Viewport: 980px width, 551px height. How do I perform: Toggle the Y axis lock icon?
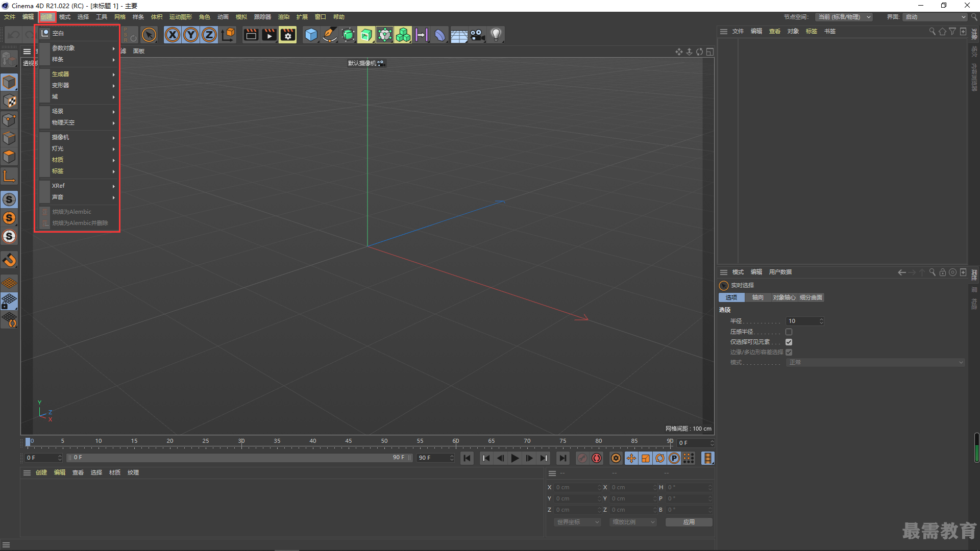point(191,35)
